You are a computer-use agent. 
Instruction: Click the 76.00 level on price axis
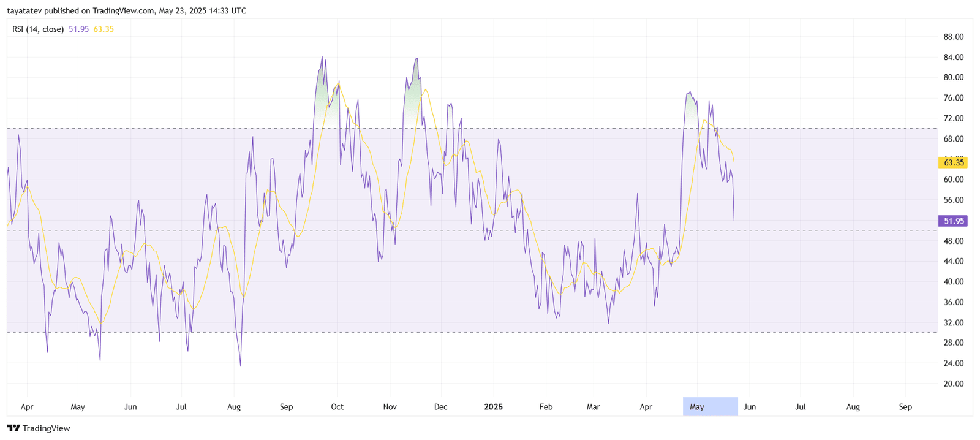click(954, 98)
